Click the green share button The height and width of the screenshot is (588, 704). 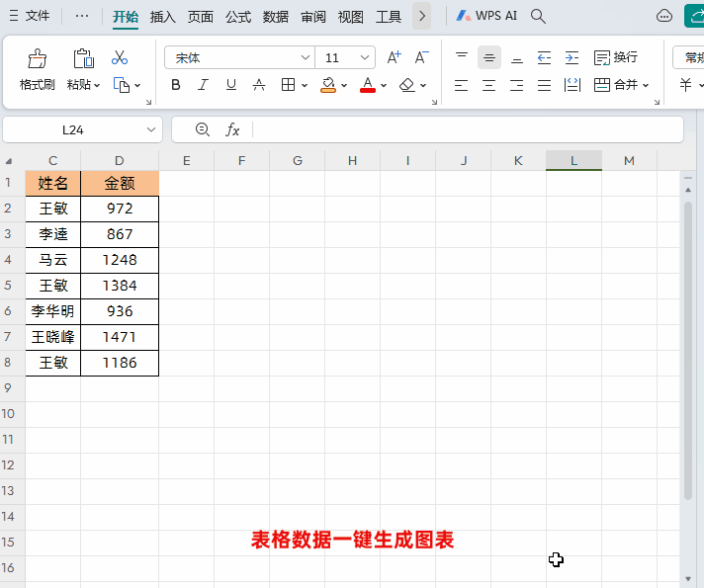(x=694, y=16)
